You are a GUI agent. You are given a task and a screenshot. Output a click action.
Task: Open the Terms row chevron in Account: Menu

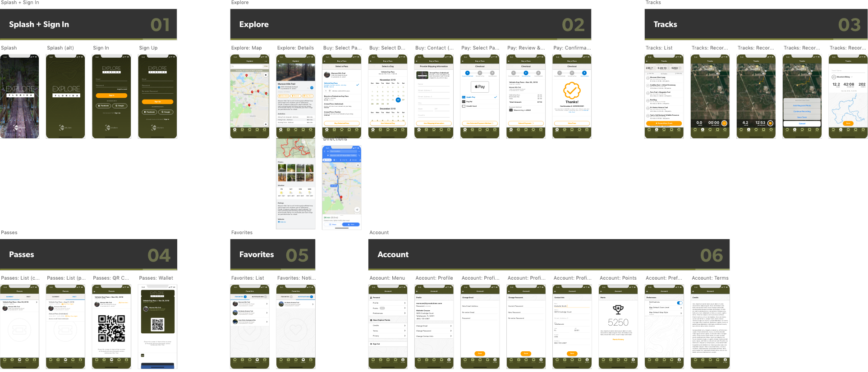point(405,331)
